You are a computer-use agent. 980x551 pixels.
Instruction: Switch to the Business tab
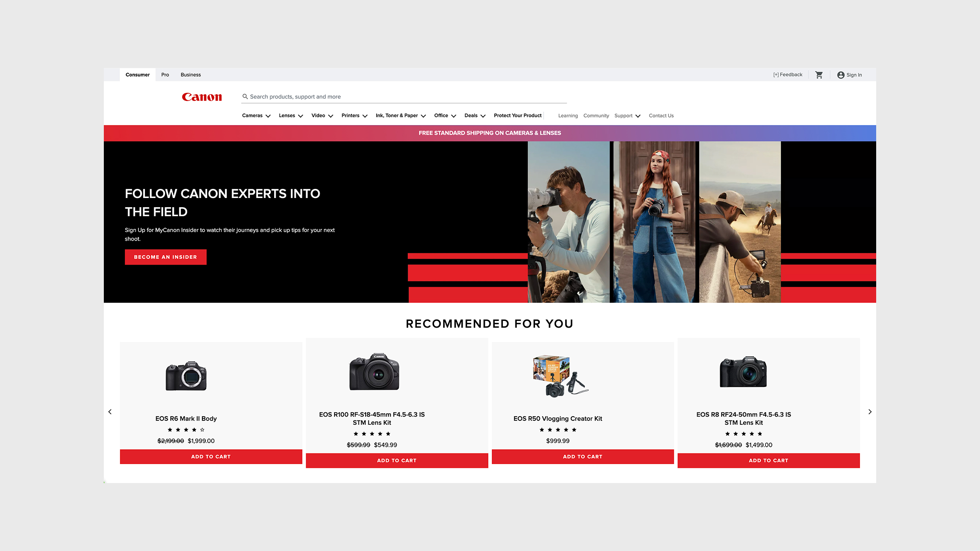[190, 75]
